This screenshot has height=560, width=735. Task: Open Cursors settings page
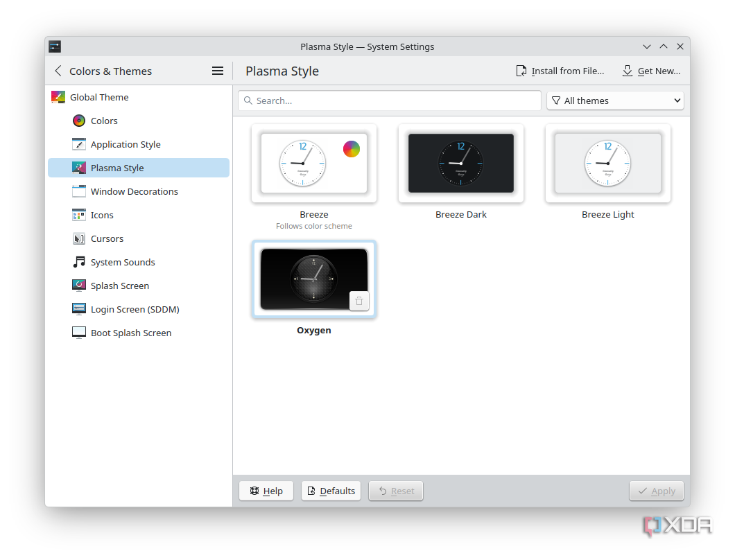coord(139,238)
